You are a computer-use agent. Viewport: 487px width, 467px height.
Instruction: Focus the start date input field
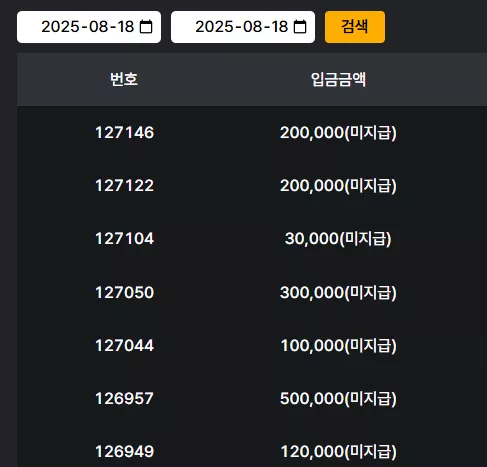pyautogui.click(x=89, y=27)
